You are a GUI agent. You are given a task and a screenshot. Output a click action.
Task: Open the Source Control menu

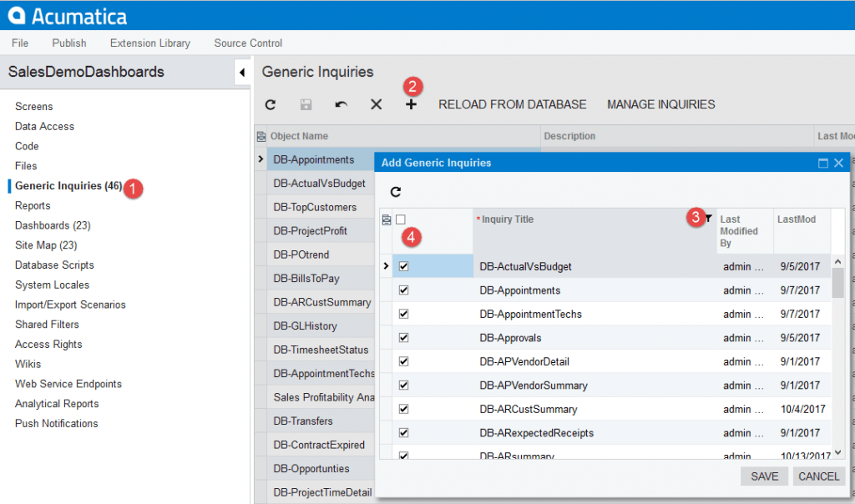pos(248,43)
